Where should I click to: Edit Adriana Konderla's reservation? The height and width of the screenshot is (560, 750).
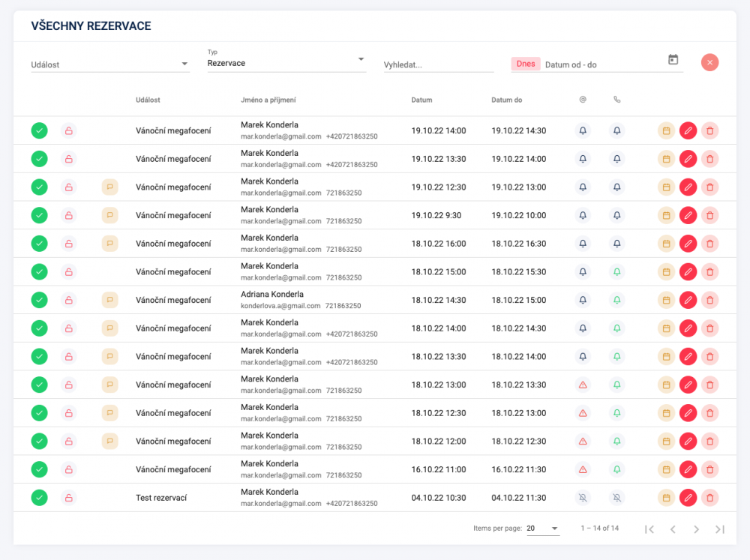click(x=688, y=300)
